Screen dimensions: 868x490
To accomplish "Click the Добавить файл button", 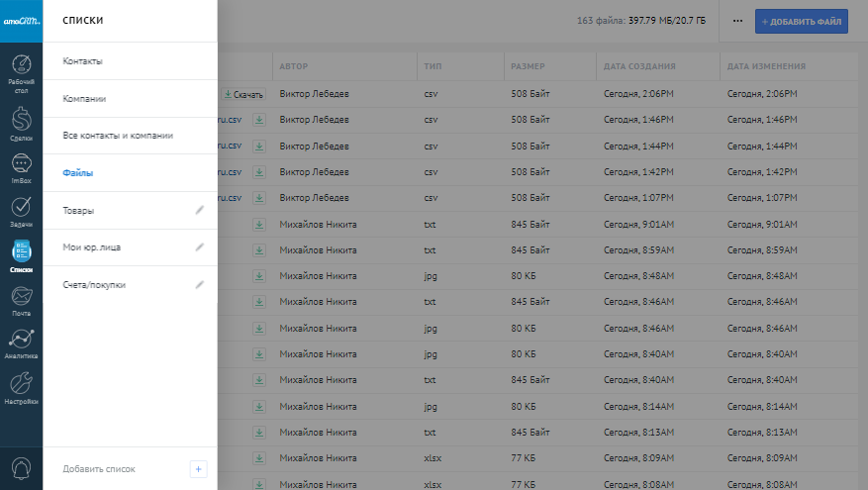I will pos(801,21).
